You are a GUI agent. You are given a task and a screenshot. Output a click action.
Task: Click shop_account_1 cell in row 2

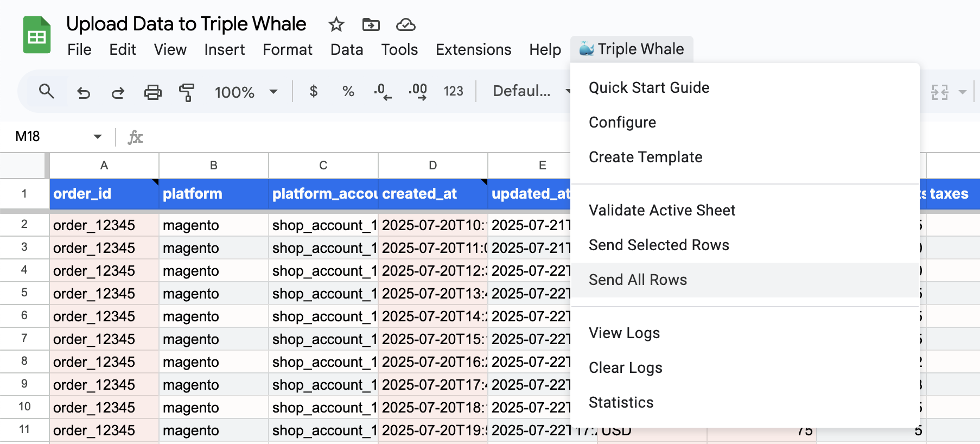[x=323, y=225]
